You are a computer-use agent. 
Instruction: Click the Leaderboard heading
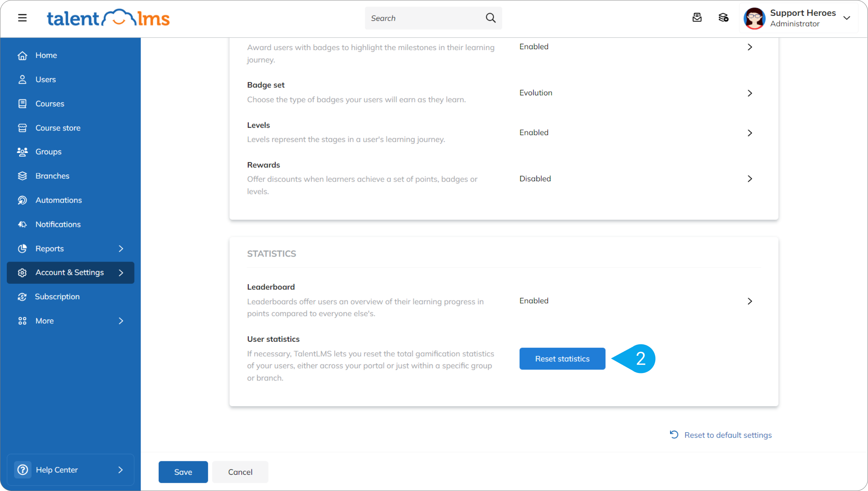click(x=271, y=287)
